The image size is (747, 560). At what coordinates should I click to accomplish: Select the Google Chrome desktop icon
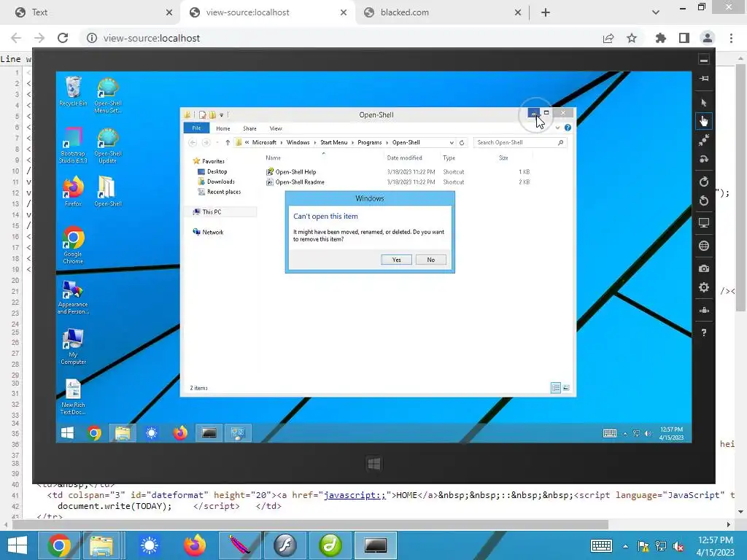[x=73, y=245]
